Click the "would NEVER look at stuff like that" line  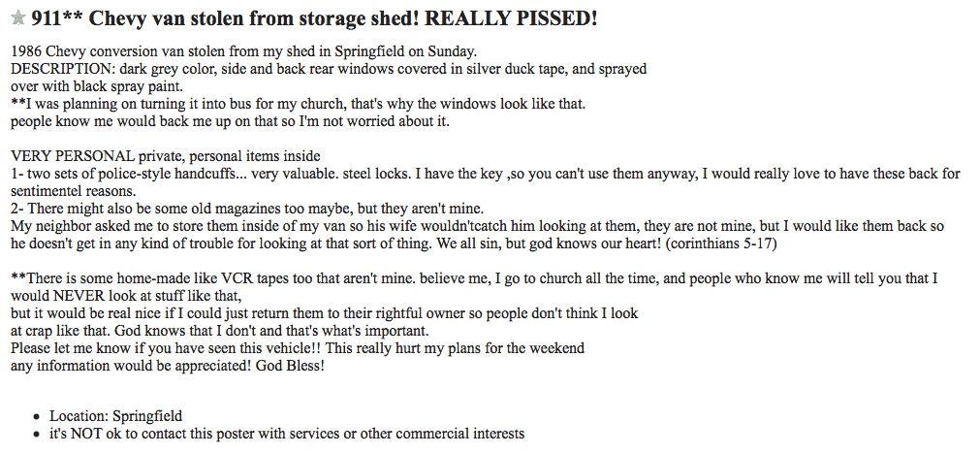(125, 296)
